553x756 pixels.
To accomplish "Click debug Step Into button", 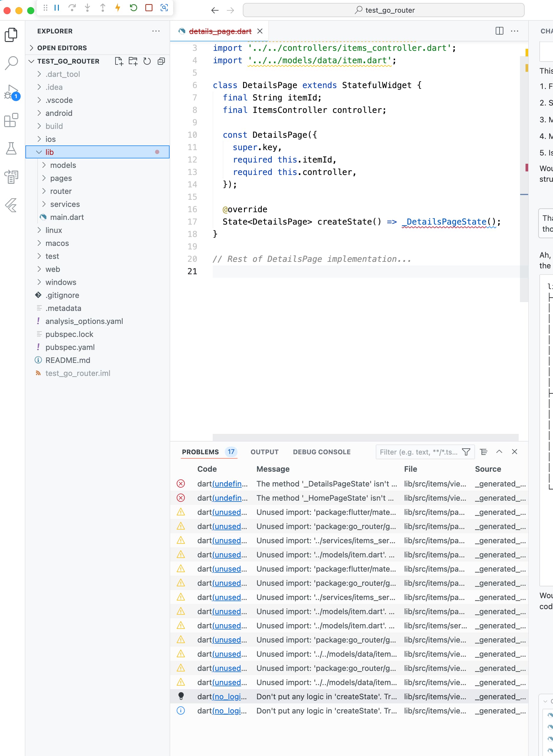I will (x=87, y=8).
